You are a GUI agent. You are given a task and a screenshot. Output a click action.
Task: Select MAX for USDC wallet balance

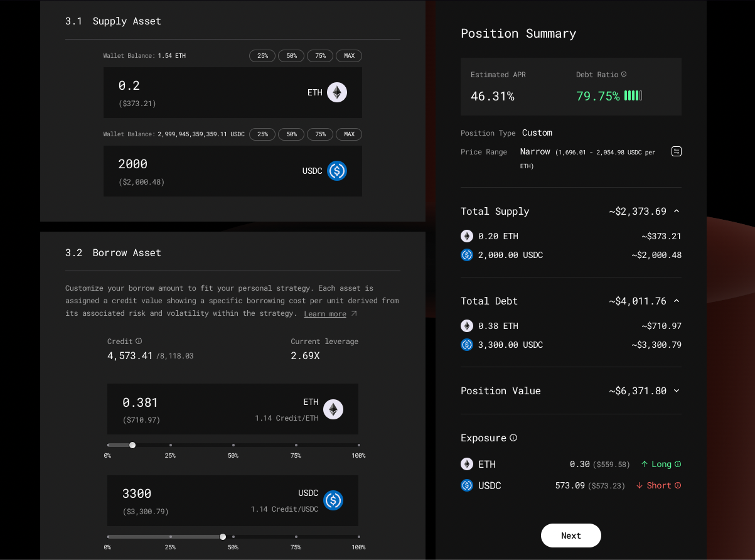(x=349, y=134)
